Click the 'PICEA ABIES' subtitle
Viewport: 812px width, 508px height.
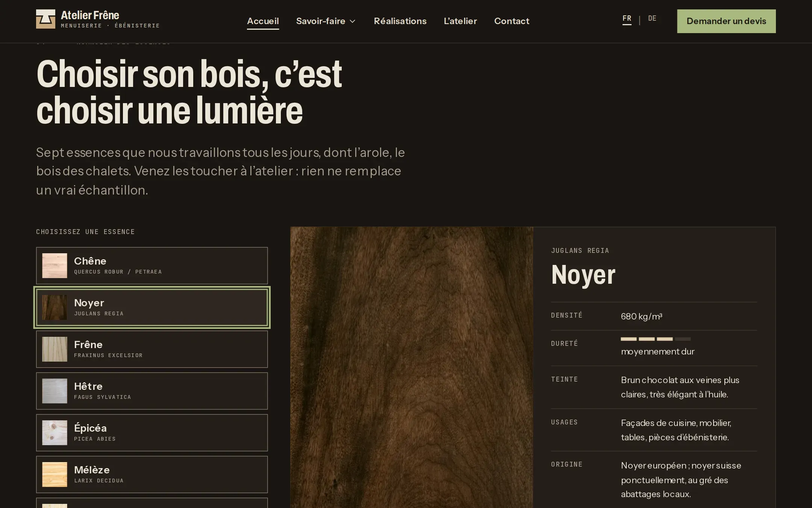pos(95,439)
